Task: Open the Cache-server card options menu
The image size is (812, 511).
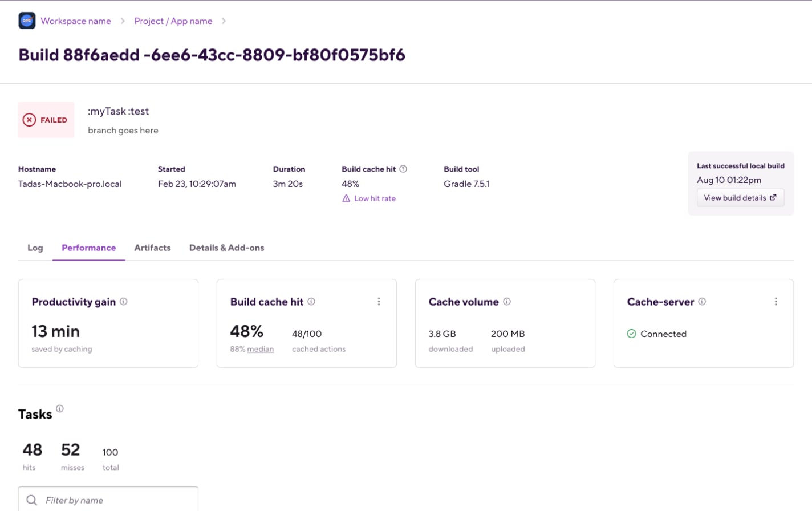Action: pos(776,302)
